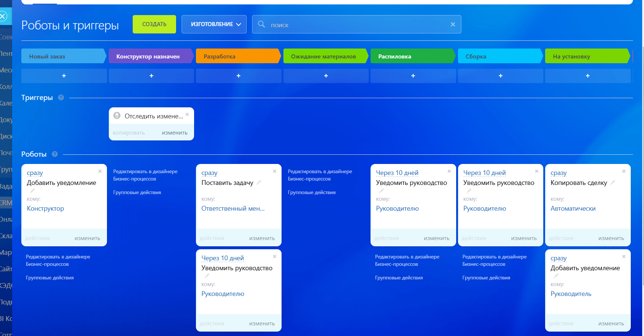
Task: Delete the Уведомить руководство robot under Сборка
Action: tap(537, 171)
